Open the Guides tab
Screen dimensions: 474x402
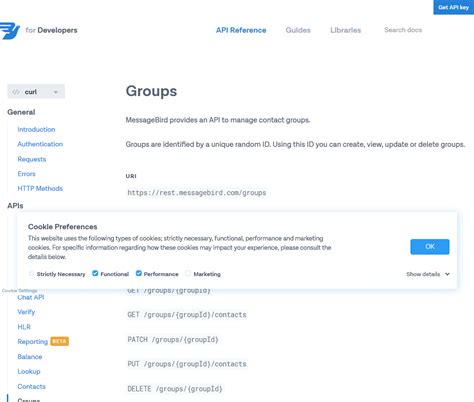(x=298, y=30)
